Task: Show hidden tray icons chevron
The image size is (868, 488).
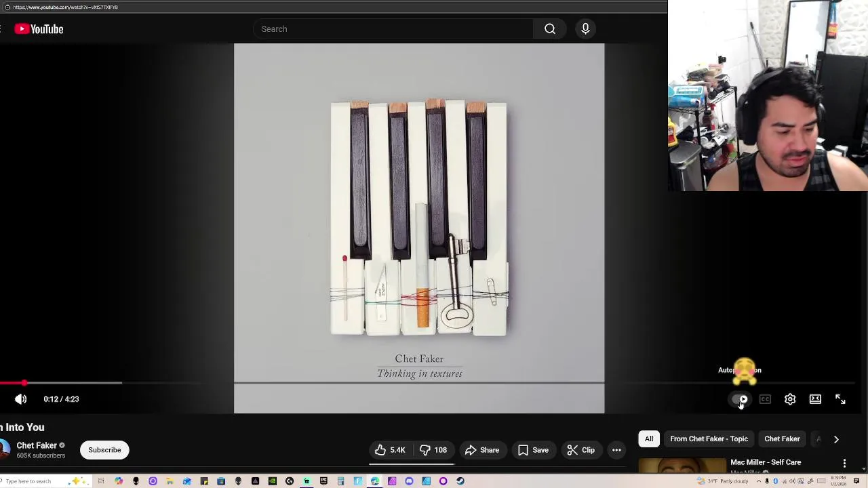Action: click(x=759, y=481)
